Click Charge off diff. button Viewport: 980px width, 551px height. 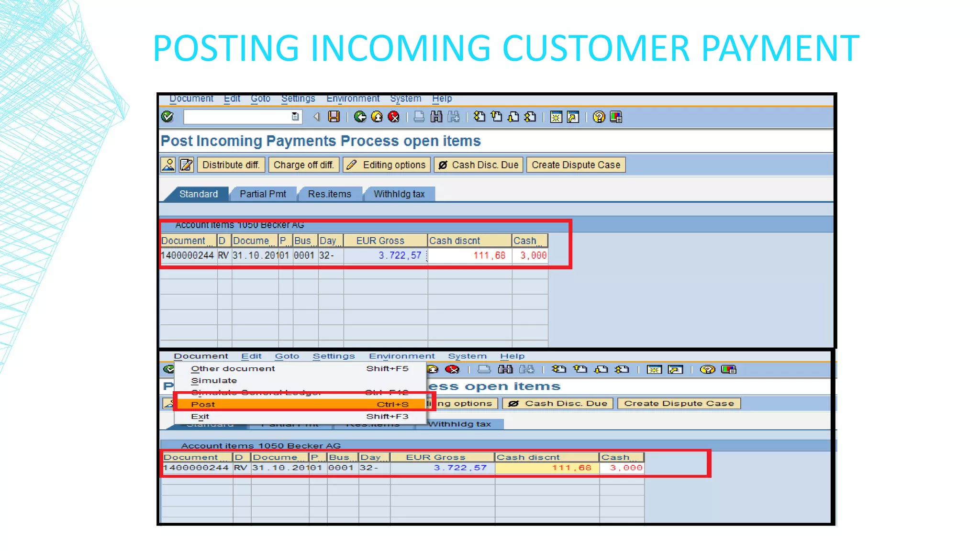coord(303,165)
